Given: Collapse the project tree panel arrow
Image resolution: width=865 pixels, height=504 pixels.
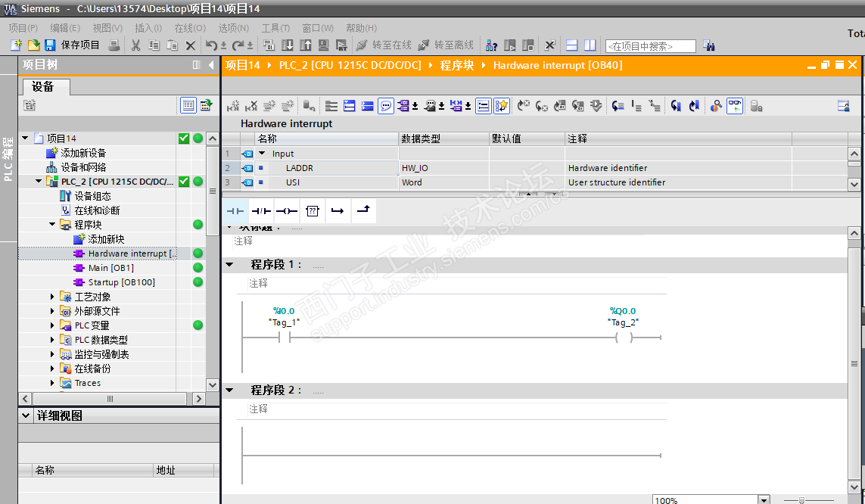Looking at the screenshot, I should pyautogui.click(x=211, y=65).
